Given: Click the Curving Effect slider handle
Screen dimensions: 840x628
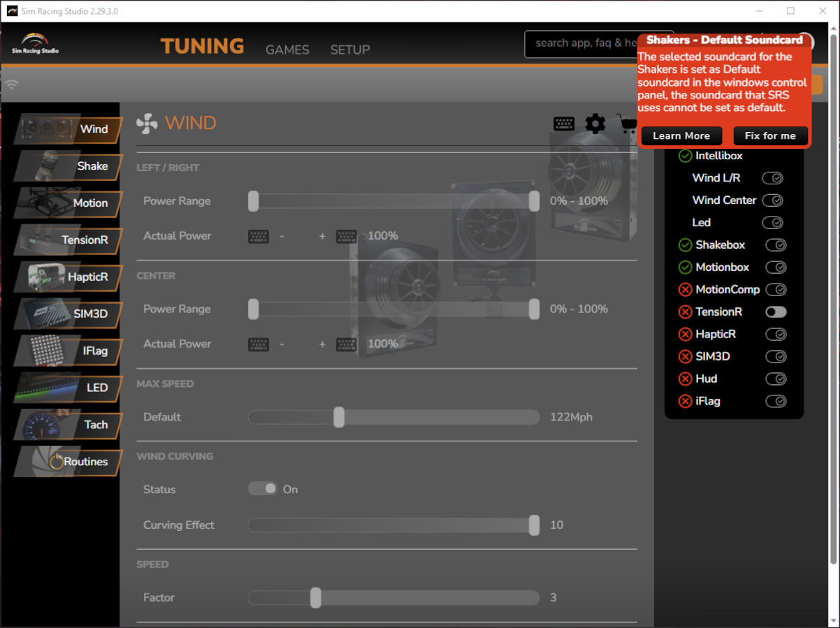Looking at the screenshot, I should click(535, 525).
